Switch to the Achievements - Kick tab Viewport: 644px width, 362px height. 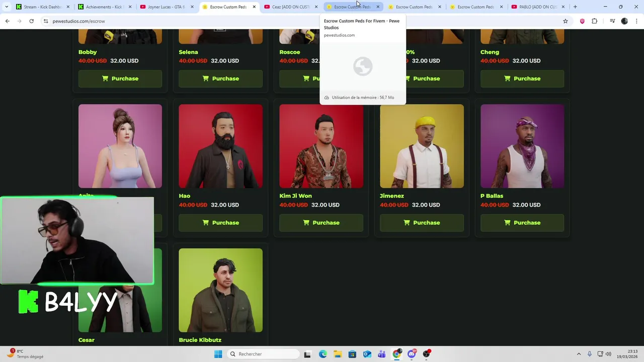105,7
